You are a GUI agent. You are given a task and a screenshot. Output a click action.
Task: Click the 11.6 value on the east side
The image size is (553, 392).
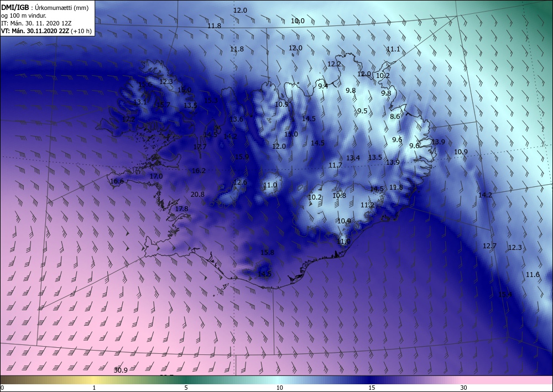[x=533, y=275]
